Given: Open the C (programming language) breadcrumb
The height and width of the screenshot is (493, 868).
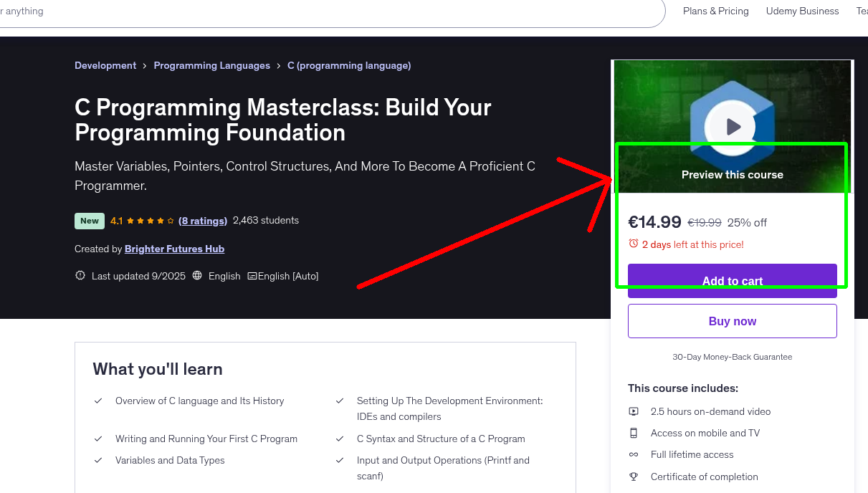Looking at the screenshot, I should pos(349,65).
